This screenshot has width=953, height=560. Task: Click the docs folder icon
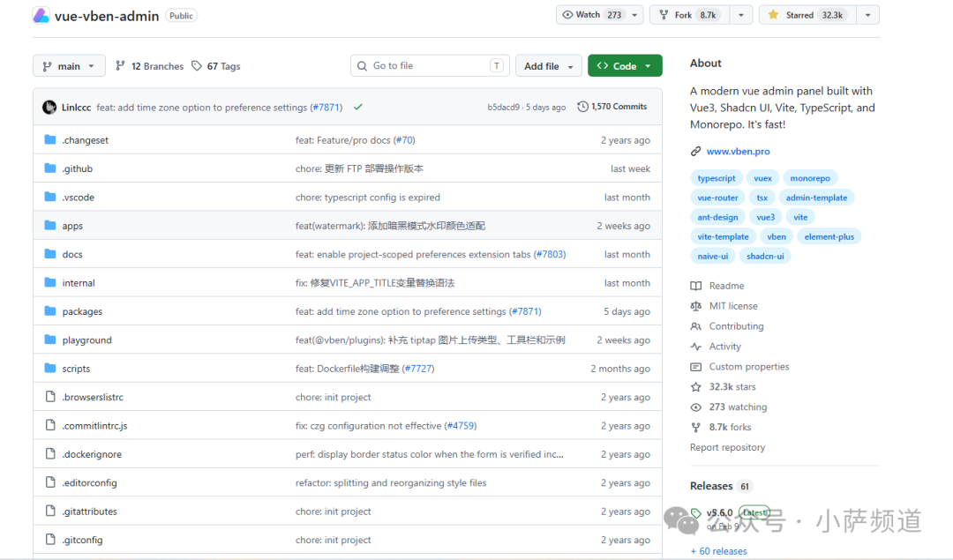tap(50, 254)
